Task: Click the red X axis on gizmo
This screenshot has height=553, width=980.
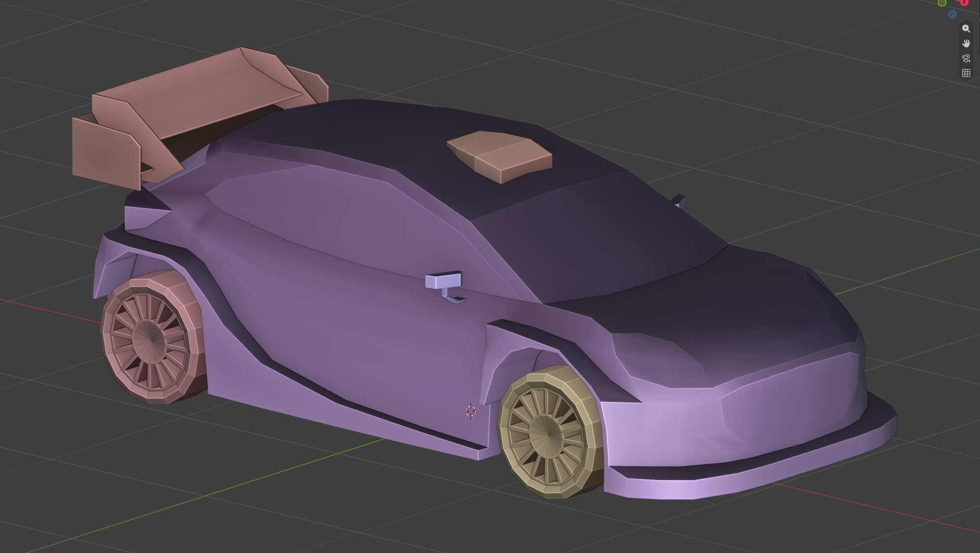Action: (964, 2)
